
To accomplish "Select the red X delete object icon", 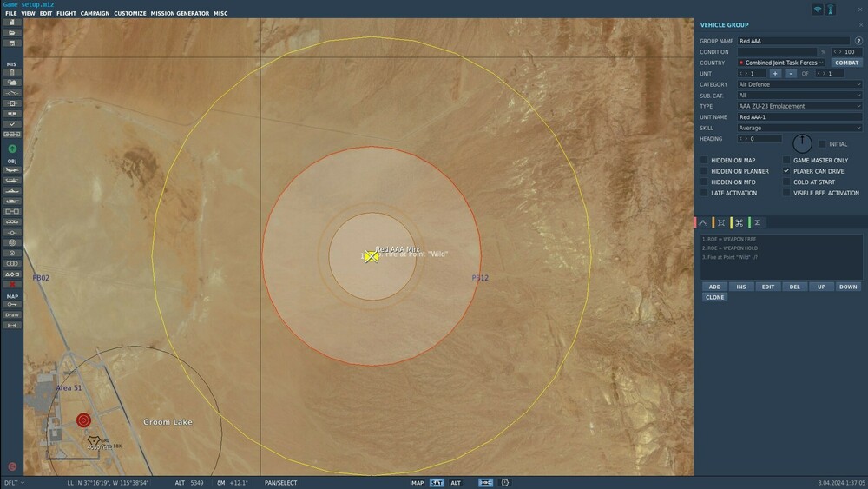I will point(12,285).
